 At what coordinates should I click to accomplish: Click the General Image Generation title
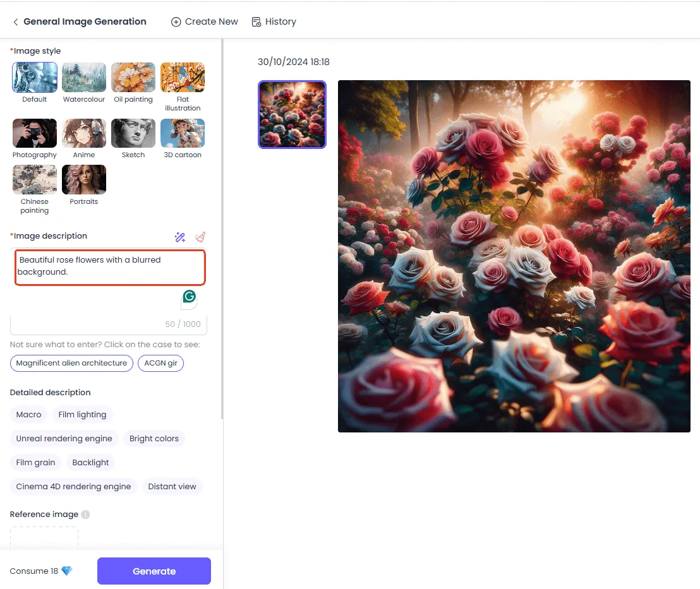pyautogui.click(x=85, y=21)
